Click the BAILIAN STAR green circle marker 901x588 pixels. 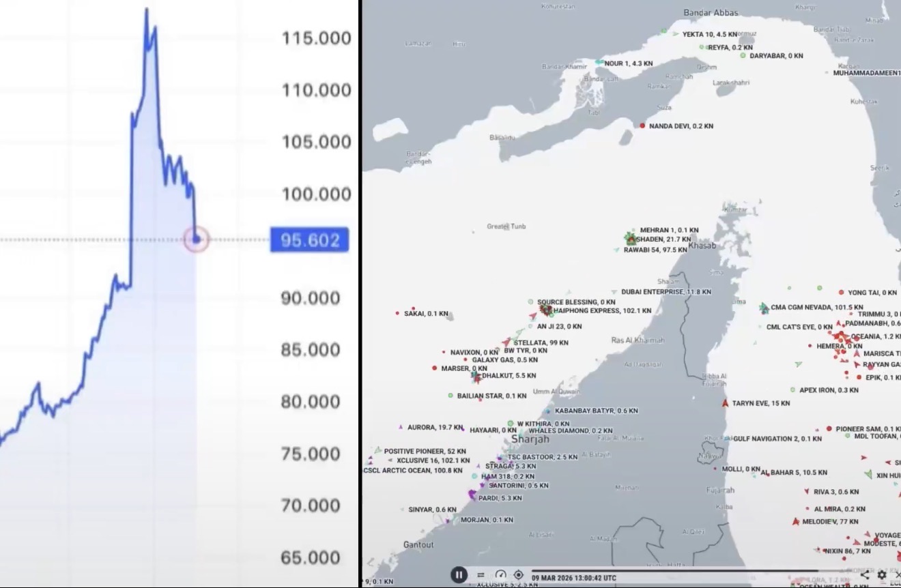(x=450, y=395)
